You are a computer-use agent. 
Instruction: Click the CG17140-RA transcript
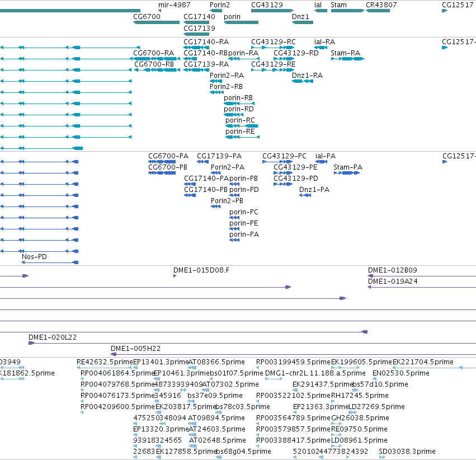196,48
